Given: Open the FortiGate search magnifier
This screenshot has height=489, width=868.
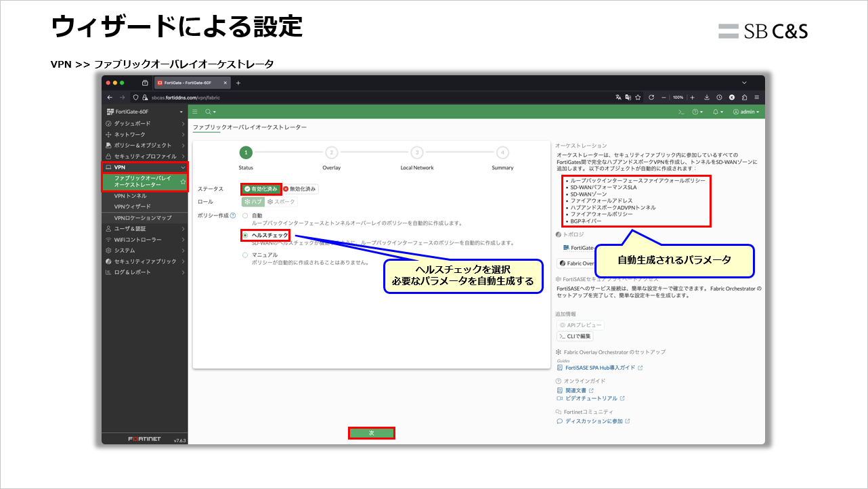Looking at the screenshot, I should click(209, 112).
